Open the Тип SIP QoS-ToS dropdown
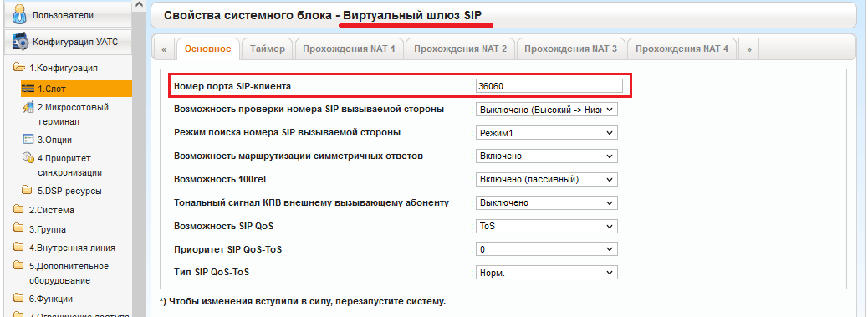The width and height of the screenshot is (868, 317). 546,273
